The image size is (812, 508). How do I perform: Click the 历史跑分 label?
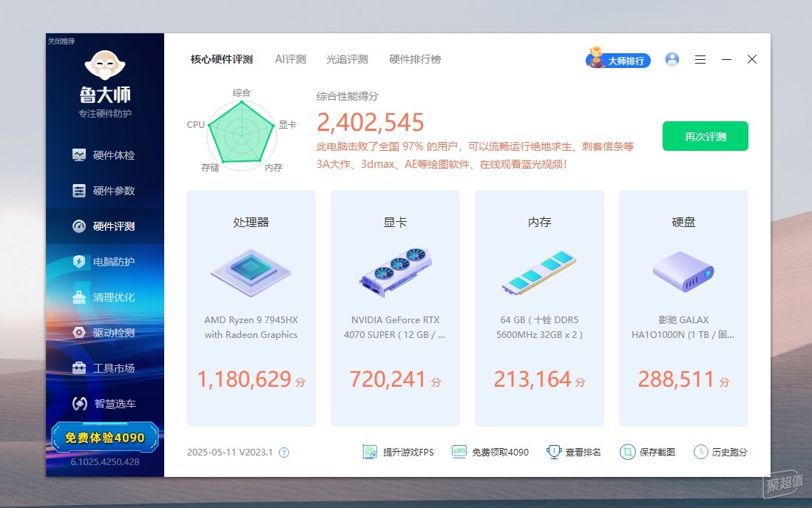730,453
